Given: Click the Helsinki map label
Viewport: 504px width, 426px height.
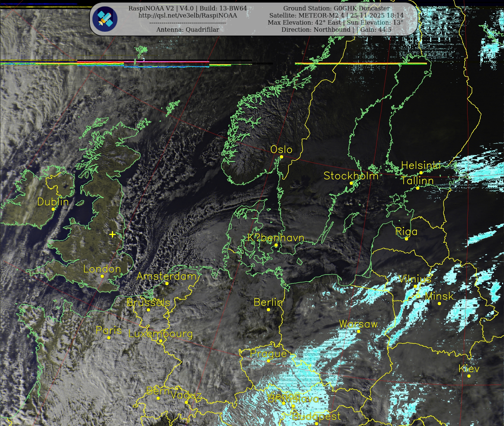Looking at the screenshot, I should click(421, 165).
